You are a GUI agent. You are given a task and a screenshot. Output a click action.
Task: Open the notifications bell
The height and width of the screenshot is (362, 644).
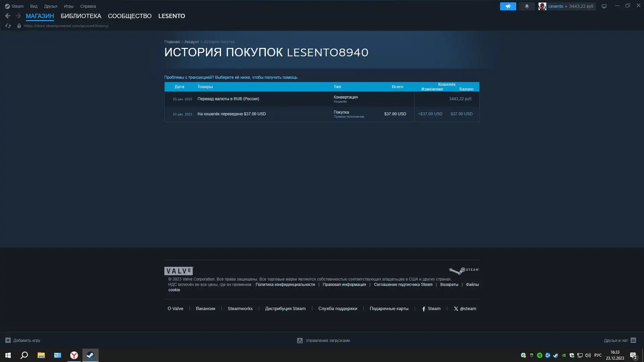pos(527,6)
